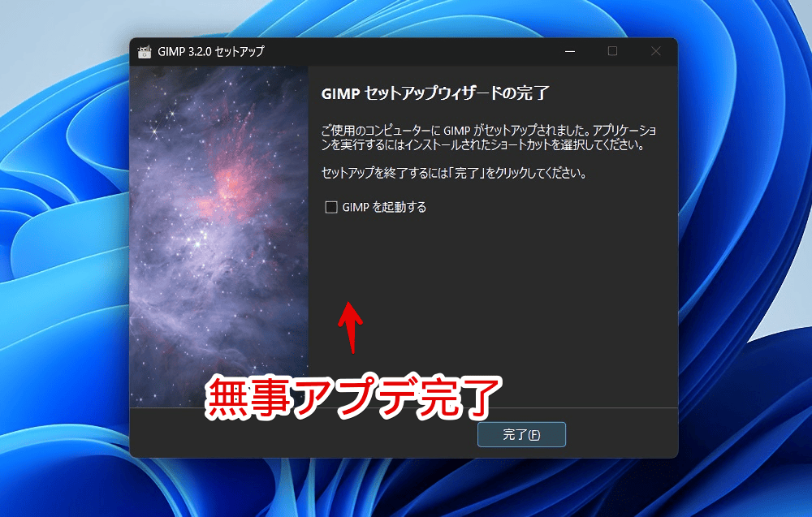The image size is (812, 517).
Task: Click the bright star in banner image
Action: pyautogui.click(x=153, y=130)
